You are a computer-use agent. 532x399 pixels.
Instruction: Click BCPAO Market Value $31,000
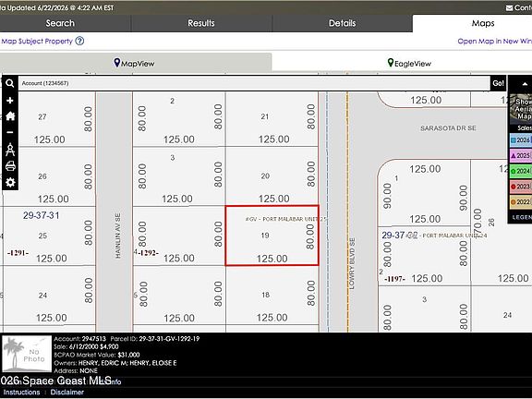[97, 355]
